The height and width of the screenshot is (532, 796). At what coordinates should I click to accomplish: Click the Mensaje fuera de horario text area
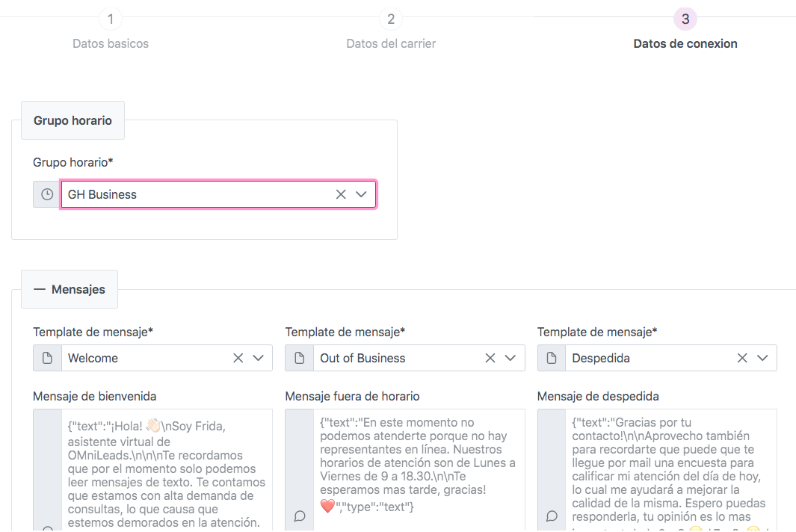(419, 471)
